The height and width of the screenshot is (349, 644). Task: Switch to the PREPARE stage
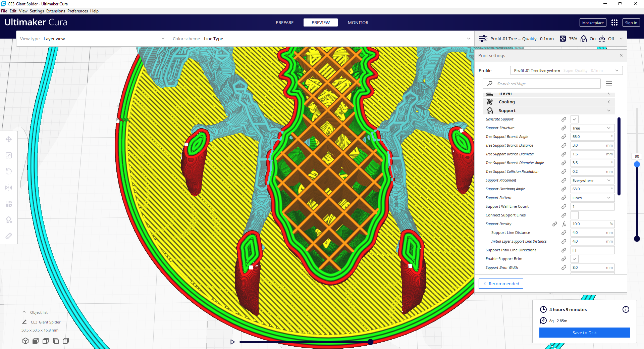[x=284, y=22]
